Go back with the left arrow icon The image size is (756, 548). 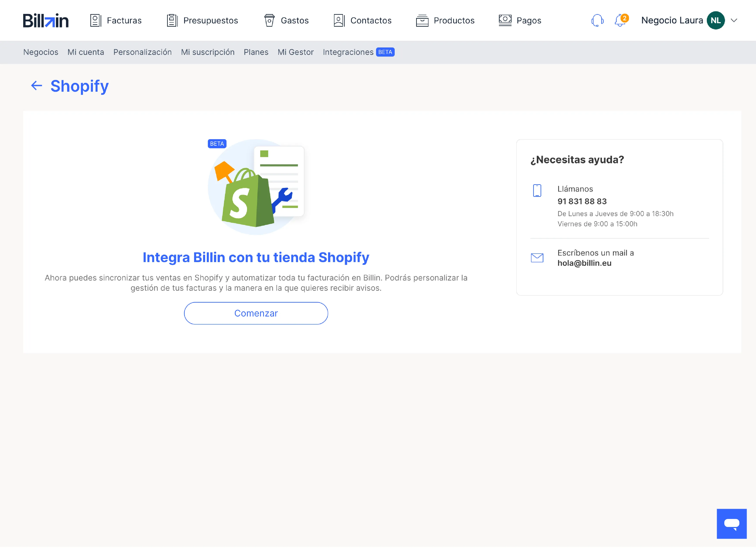coord(36,86)
